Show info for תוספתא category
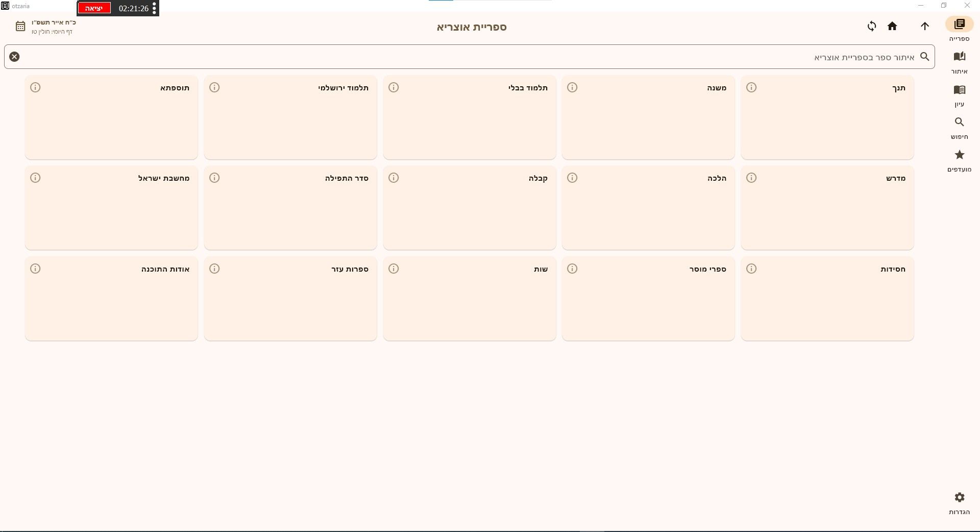Viewport: 980px width, 532px height. [35, 87]
